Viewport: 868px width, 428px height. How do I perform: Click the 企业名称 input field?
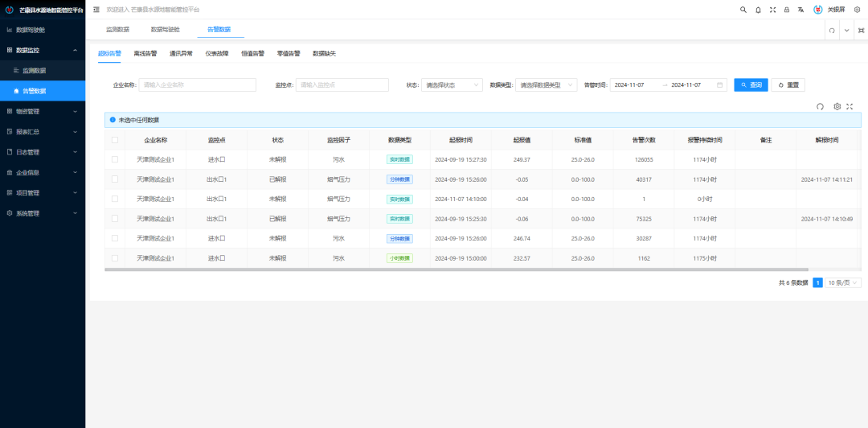click(197, 84)
